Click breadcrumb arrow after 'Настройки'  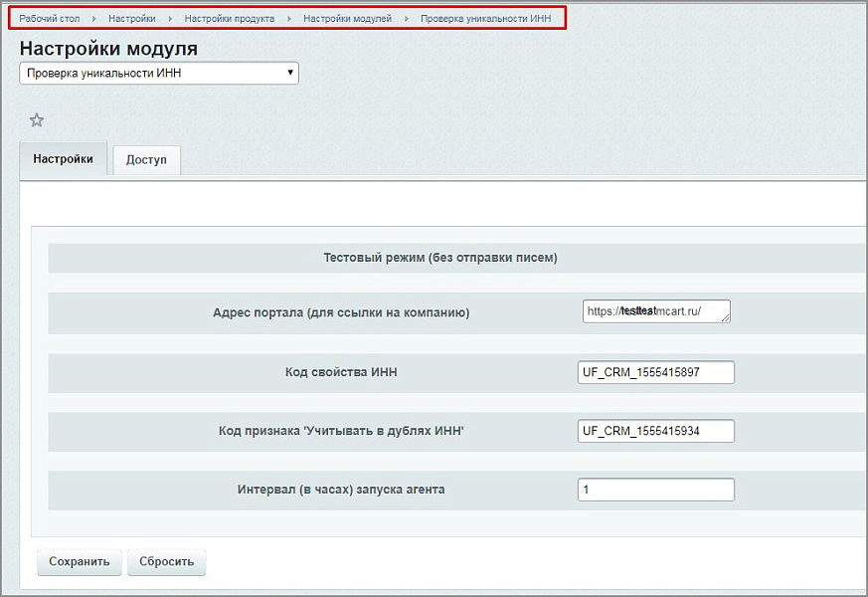point(170,19)
